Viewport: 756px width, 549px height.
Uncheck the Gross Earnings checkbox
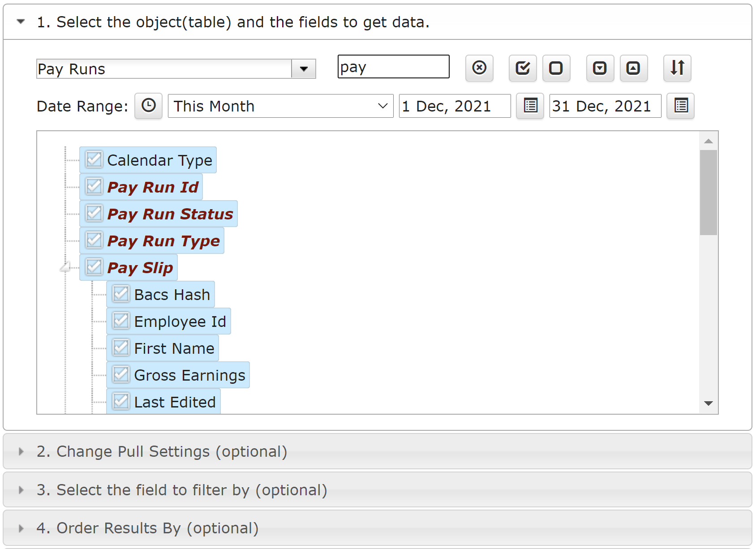point(121,374)
